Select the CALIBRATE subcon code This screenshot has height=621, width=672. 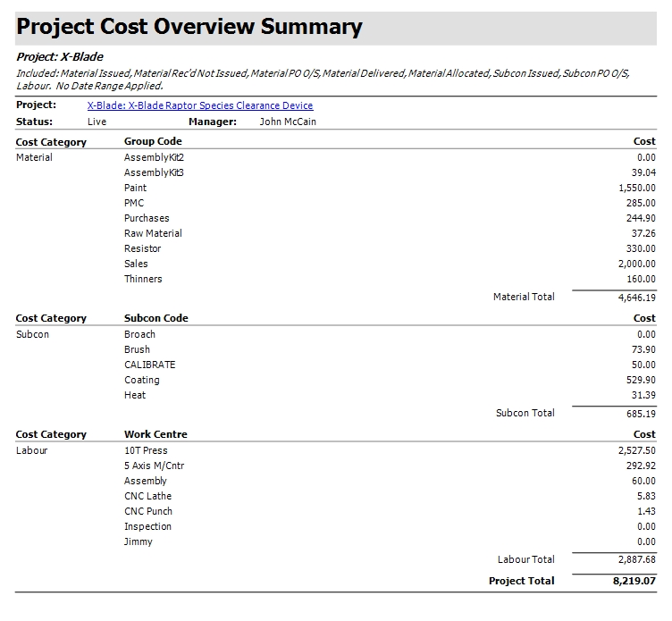tap(150, 365)
